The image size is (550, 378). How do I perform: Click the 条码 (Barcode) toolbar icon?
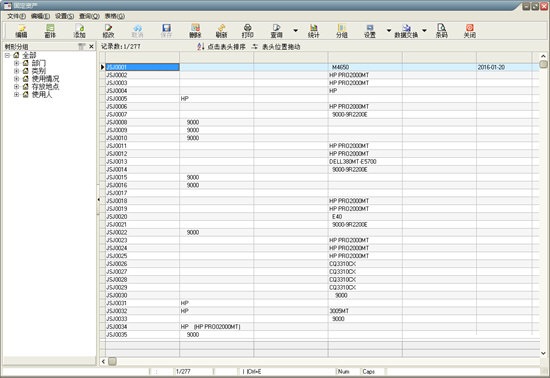click(441, 31)
